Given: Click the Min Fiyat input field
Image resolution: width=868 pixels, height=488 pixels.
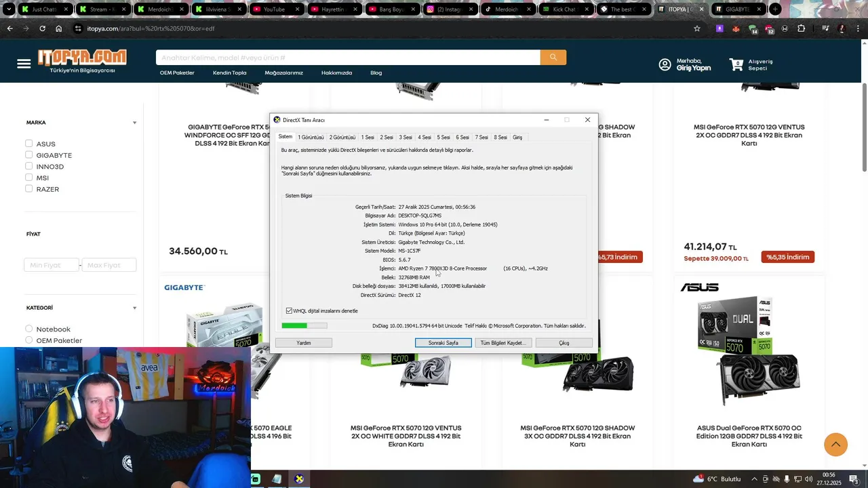Looking at the screenshot, I should pyautogui.click(x=52, y=265).
